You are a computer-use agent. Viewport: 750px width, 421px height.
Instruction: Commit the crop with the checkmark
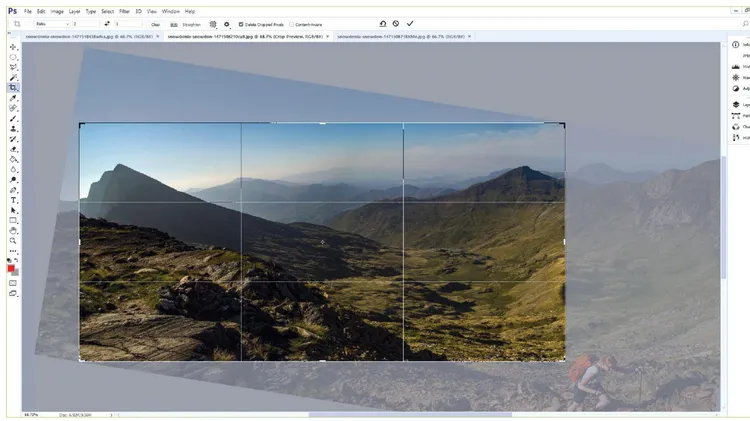pos(410,23)
